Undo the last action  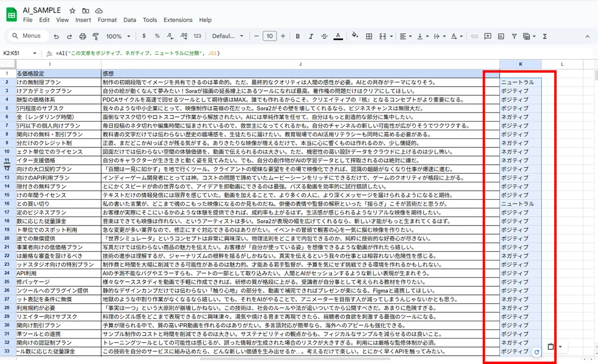[x=56, y=36]
